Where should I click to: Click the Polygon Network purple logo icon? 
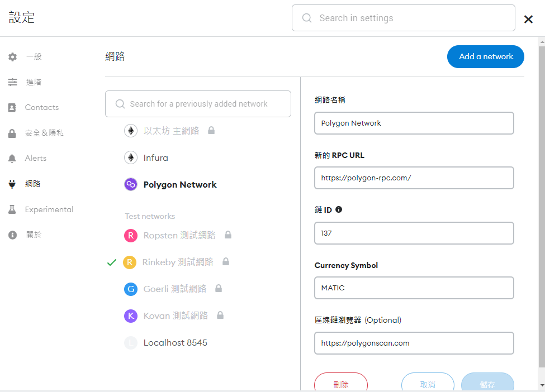pyautogui.click(x=131, y=185)
